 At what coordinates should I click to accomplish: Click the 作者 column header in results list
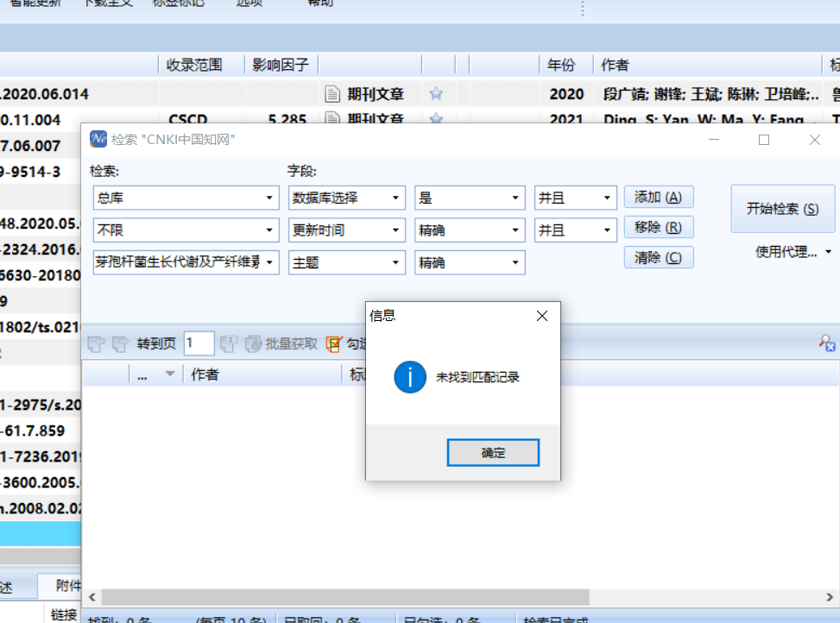(262, 374)
